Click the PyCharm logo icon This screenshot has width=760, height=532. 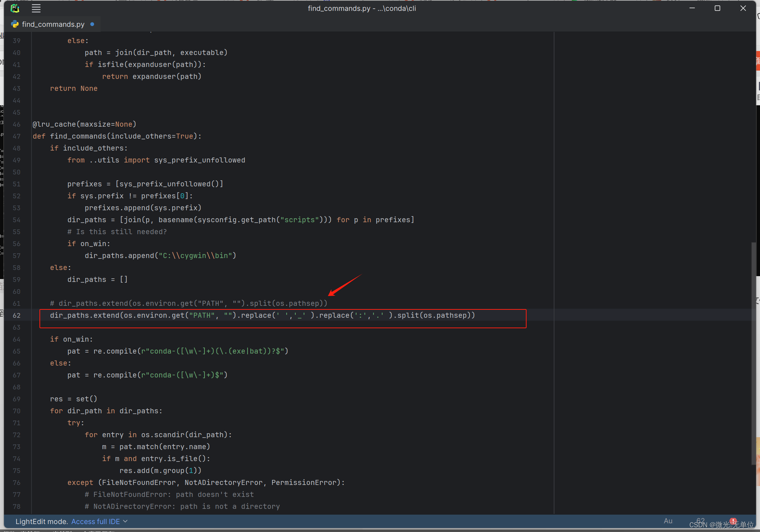pyautogui.click(x=15, y=8)
